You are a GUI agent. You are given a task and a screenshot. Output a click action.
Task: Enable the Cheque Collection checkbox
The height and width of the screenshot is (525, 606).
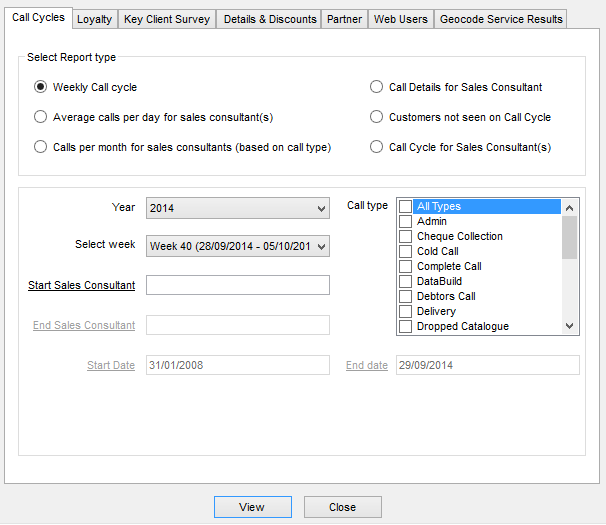tap(405, 236)
